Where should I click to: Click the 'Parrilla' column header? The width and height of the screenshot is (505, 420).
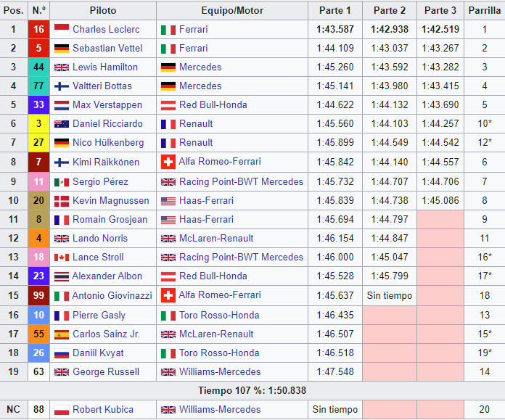(485, 10)
